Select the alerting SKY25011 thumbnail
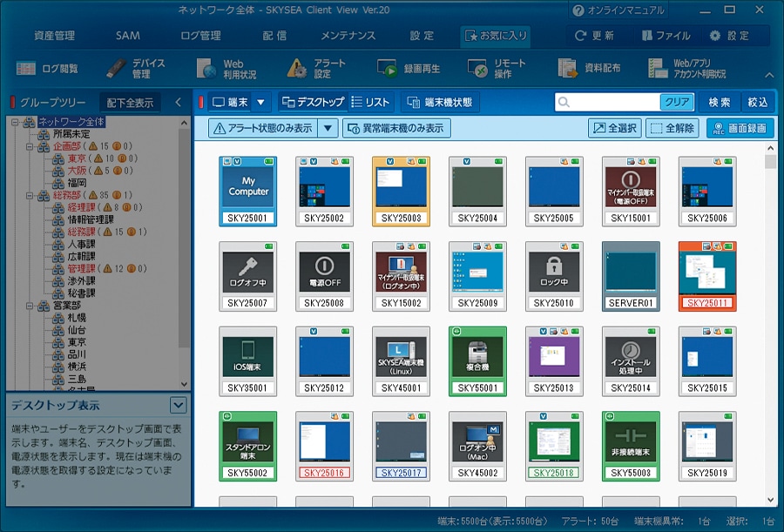Viewport: 784px width, 532px height. click(x=707, y=276)
